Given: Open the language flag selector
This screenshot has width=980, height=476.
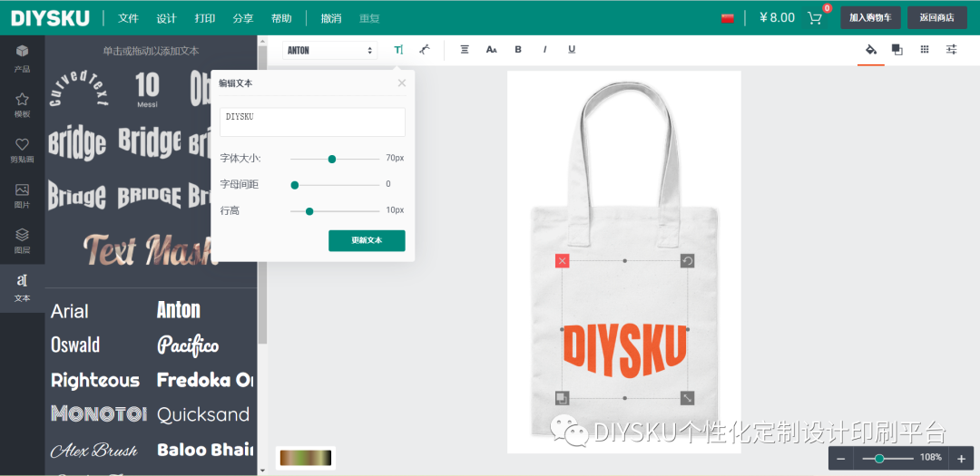Looking at the screenshot, I should pyautogui.click(x=727, y=18).
